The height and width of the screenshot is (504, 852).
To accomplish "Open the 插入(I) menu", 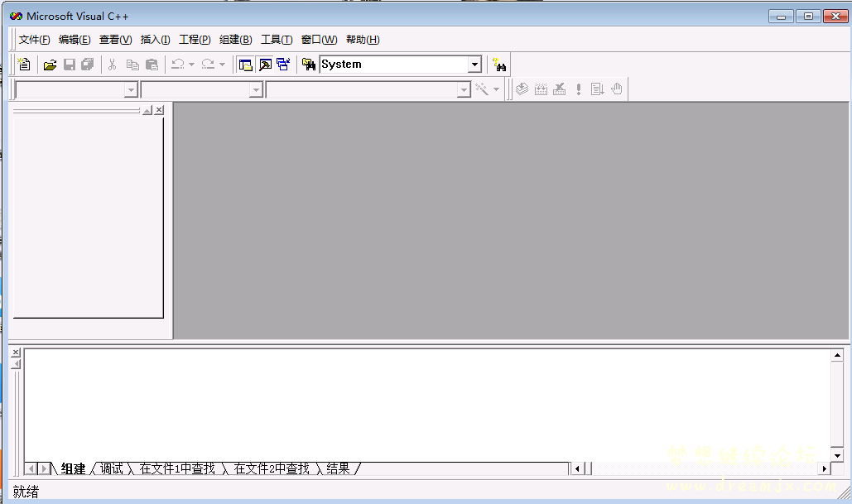I will point(155,40).
